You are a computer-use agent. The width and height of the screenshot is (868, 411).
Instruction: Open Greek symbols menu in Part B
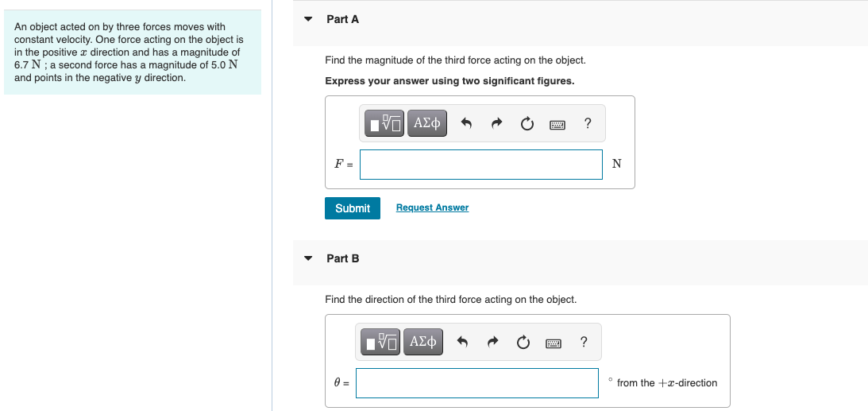tap(423, 343)
